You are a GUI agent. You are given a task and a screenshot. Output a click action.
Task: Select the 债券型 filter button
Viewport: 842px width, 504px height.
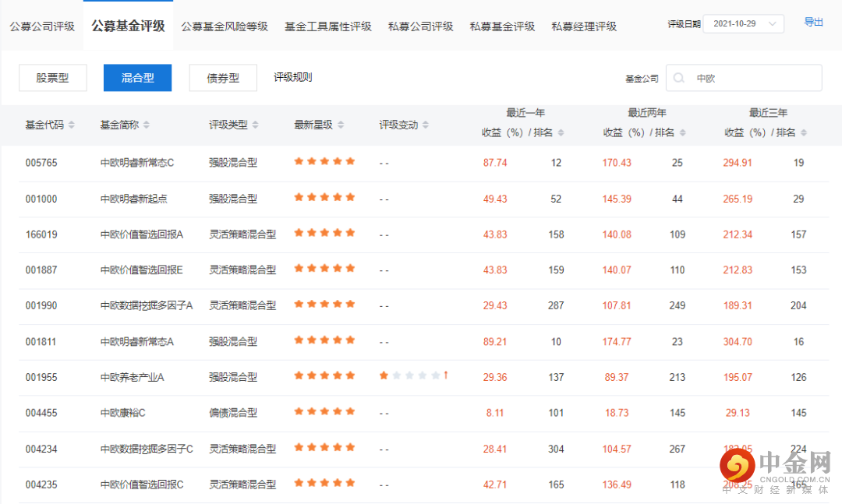(x=223, y=78)
